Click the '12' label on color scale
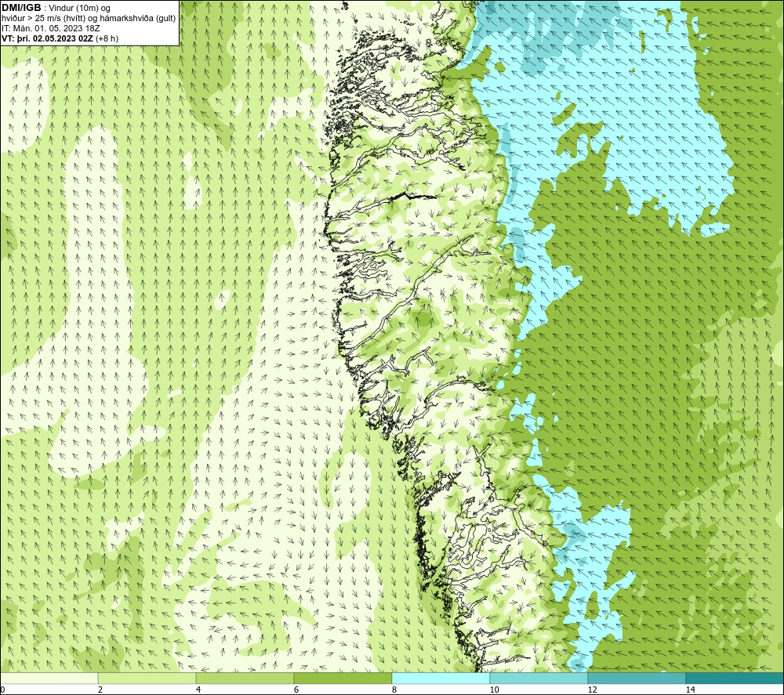 pos(592,690)
